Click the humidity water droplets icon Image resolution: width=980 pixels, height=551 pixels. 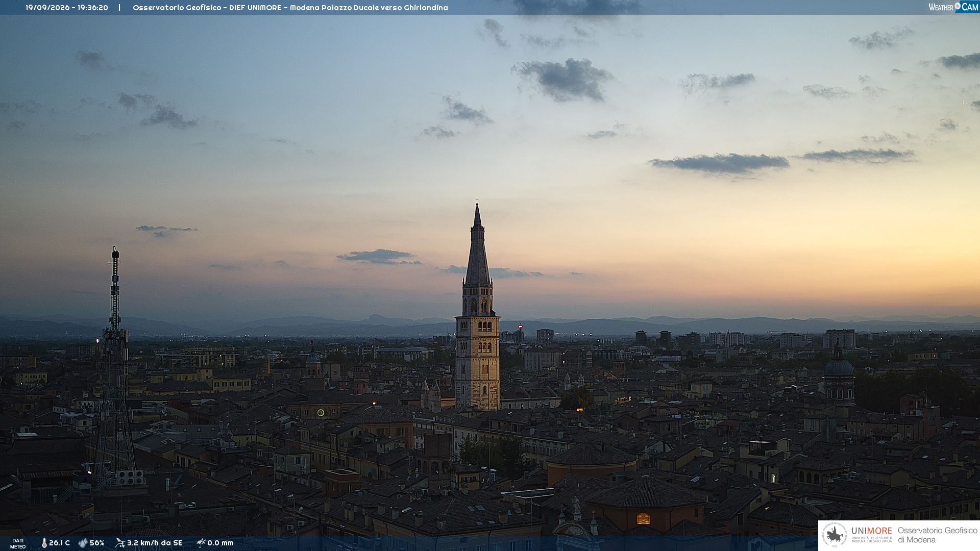tap(83, 543)
